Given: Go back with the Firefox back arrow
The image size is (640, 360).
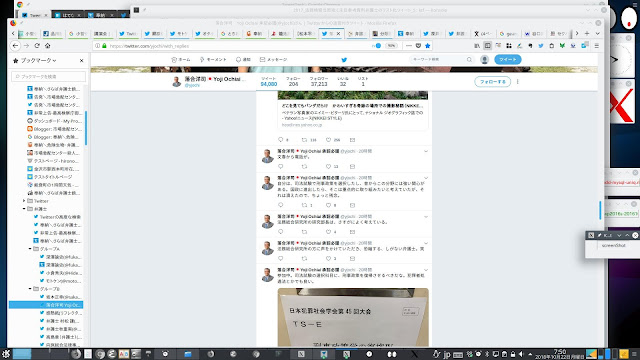Looking at the screenshot, I should click(16, 46).
